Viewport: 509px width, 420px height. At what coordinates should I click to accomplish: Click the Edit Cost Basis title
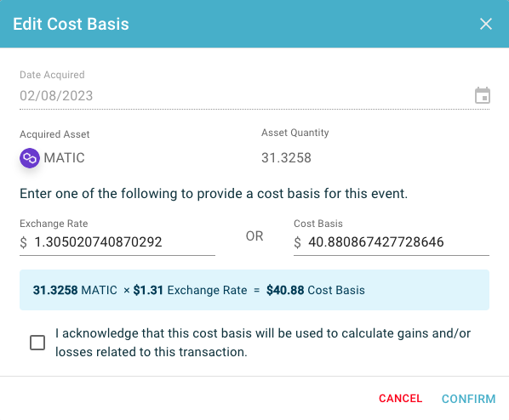click(x=71, y=24)
